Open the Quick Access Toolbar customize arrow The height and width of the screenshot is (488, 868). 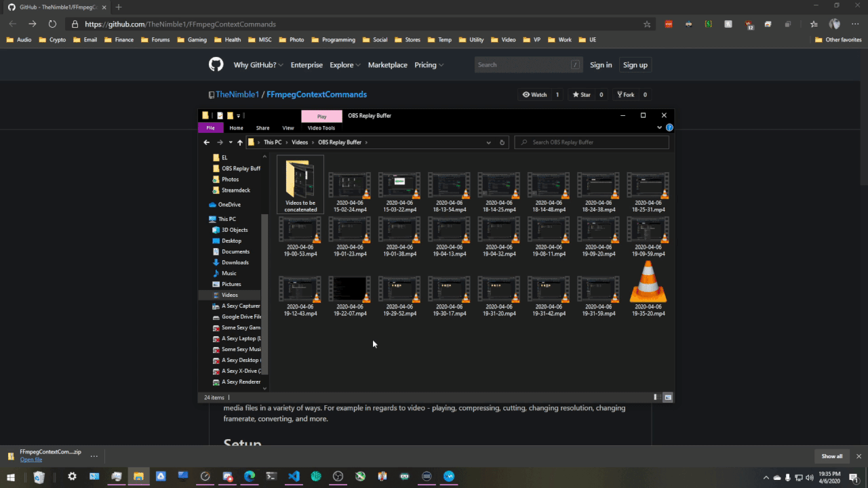[239, 116]
